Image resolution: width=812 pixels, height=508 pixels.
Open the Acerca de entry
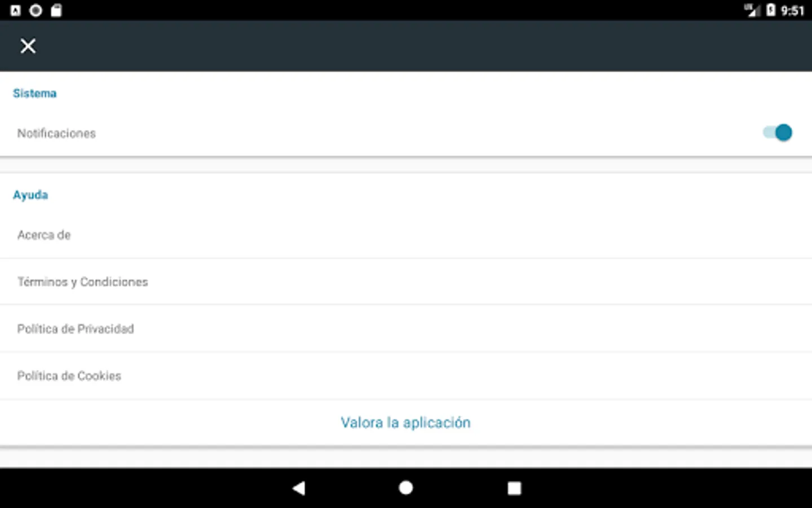click(406, 235)
